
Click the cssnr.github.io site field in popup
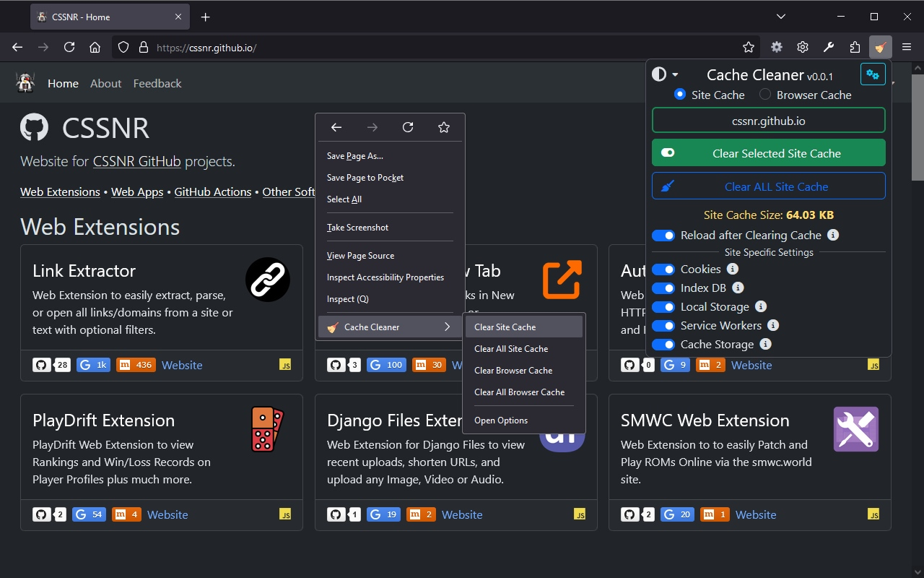click(769, 121)
